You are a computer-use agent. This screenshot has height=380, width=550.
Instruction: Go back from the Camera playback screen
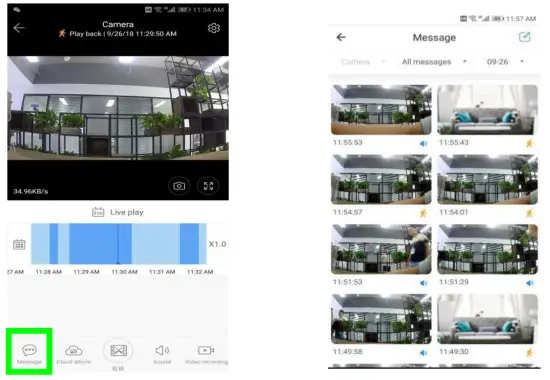(x=19, y=28)
